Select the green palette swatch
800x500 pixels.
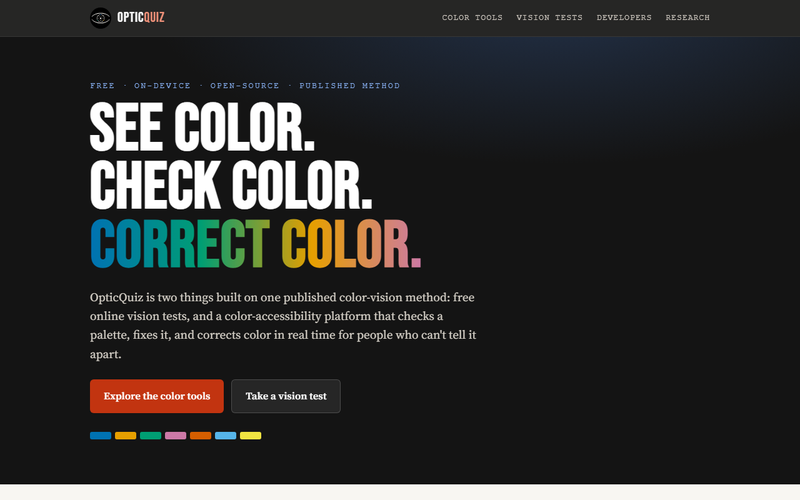(151, 436)
